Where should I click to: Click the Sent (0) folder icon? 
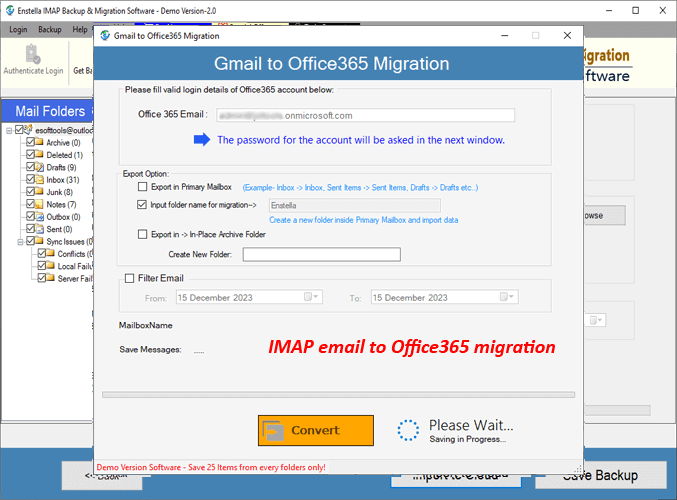point(39,228)
